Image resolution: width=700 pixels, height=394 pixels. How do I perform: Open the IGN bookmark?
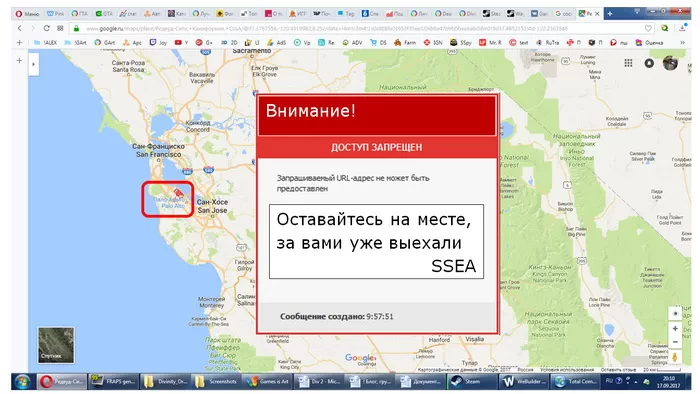pyautogui.click(x=433, y=43)
